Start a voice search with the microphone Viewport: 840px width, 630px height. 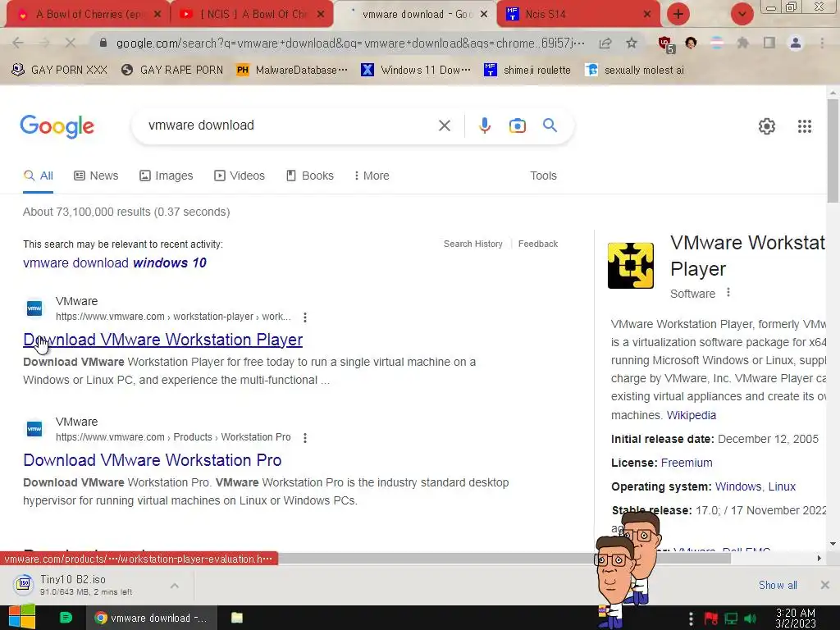point(484,126)
